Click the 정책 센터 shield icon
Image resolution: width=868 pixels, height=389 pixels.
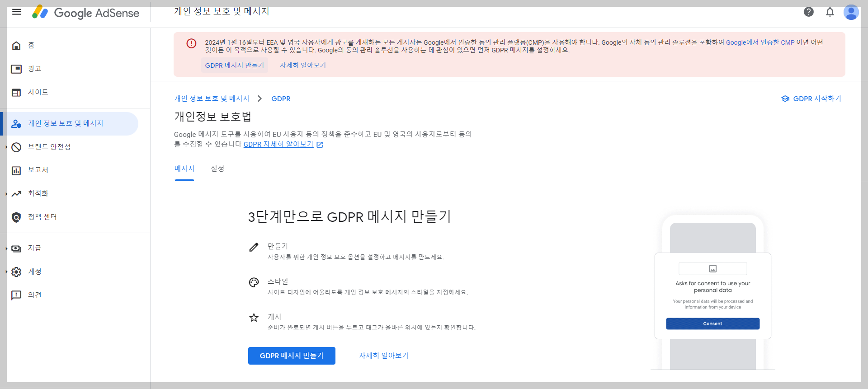(16, 217)
